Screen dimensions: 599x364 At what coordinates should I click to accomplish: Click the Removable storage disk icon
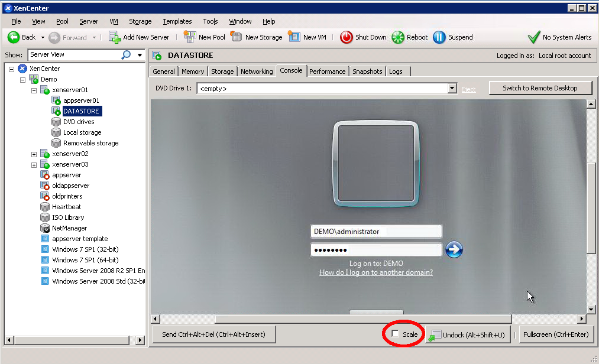click(x=56, y=143)
